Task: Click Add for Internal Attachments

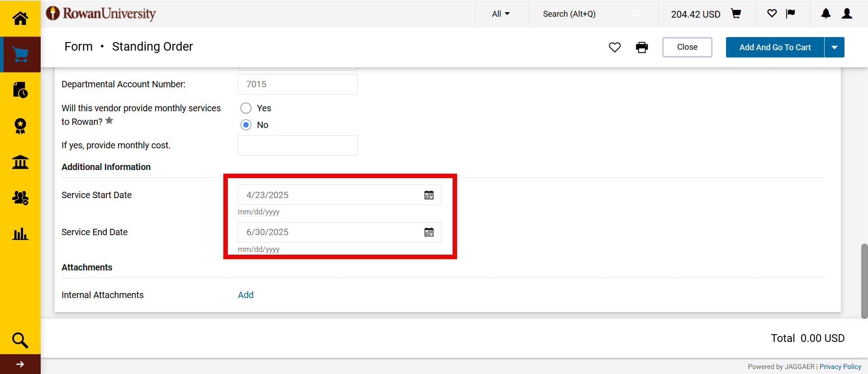Action: (245, 295)
